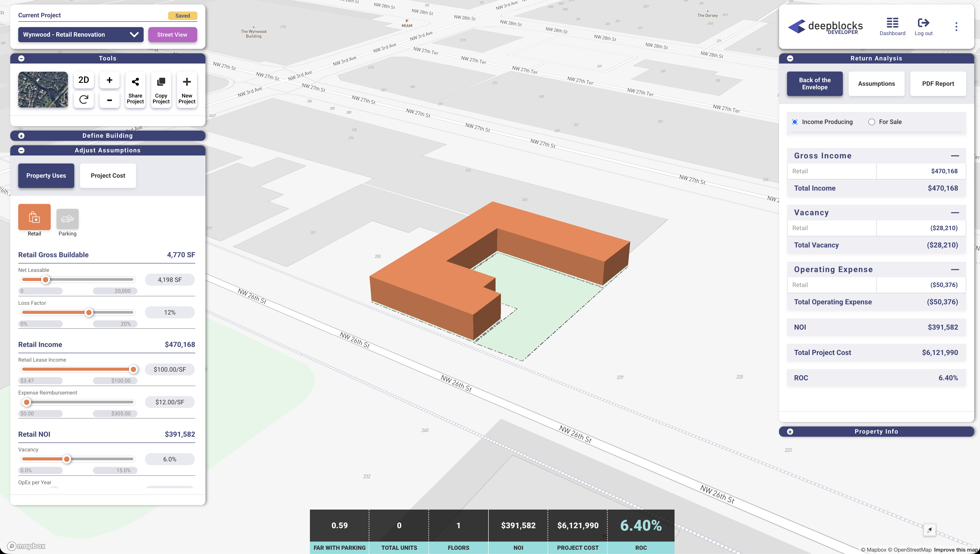Zoom out with the minus button
This screenshot has width=980, height=554.
[x=109, y=100]
